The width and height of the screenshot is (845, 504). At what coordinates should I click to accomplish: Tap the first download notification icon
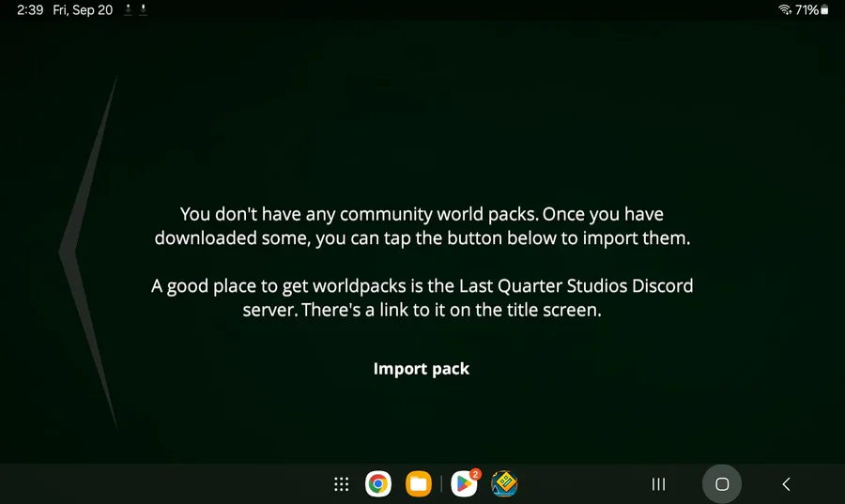click(x=129, y=9)
